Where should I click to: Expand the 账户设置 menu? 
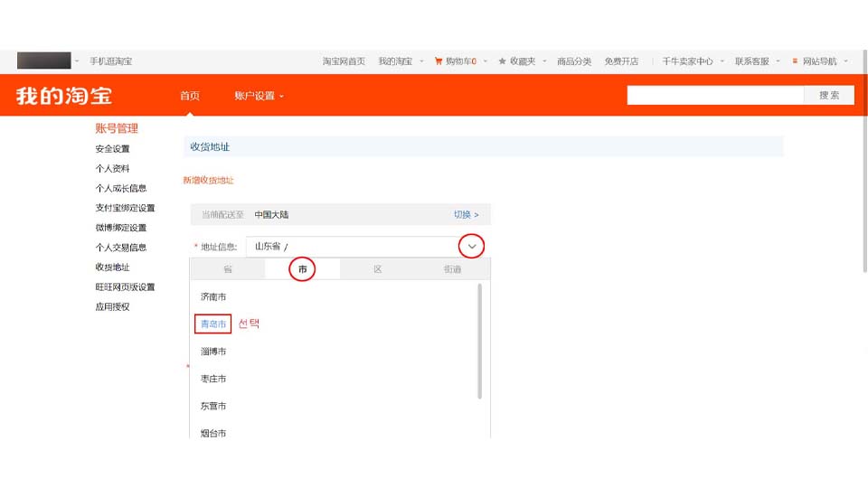pos(259,96)
